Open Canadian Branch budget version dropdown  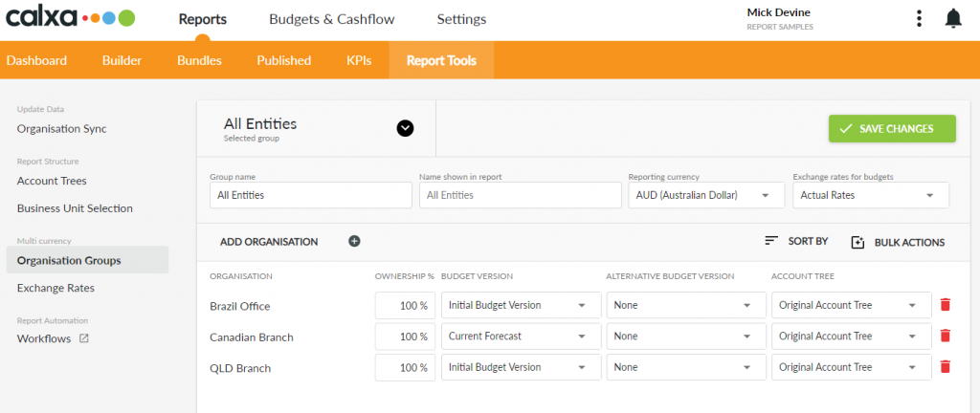pyautogui.click(x=522, y=337)
